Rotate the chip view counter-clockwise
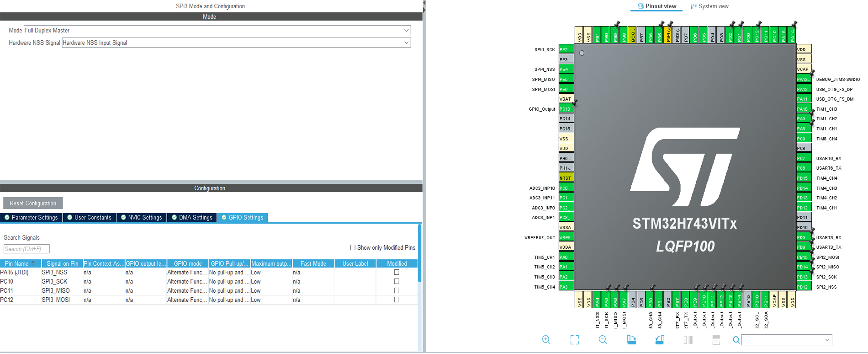This screenshot has height=354, width=868. [x=660, y=340]
